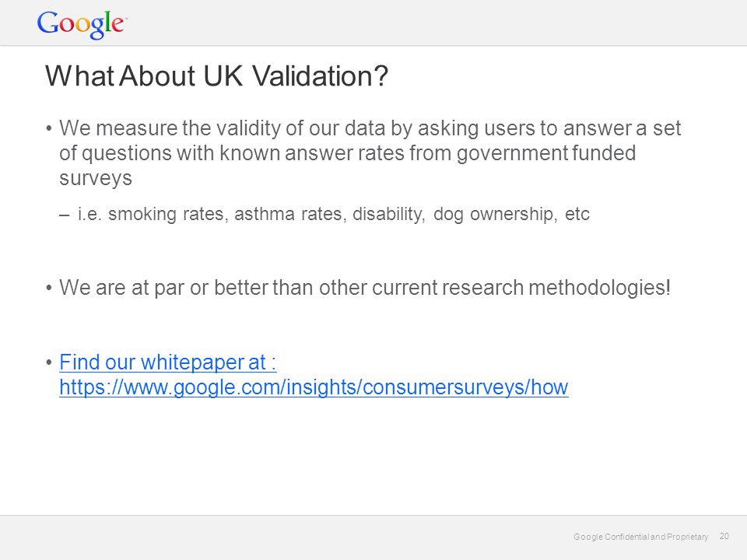Click the dash before 'i.e. smoking rates'
The width and height of the screenshot is (747, 560).
click(65, 215)
